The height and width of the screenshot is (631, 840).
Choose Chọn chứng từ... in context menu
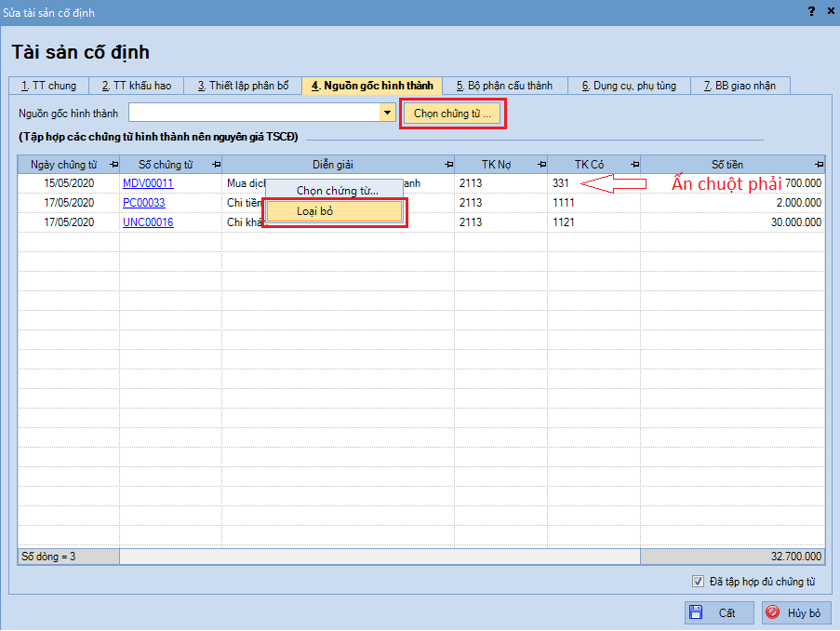[335, 191]
